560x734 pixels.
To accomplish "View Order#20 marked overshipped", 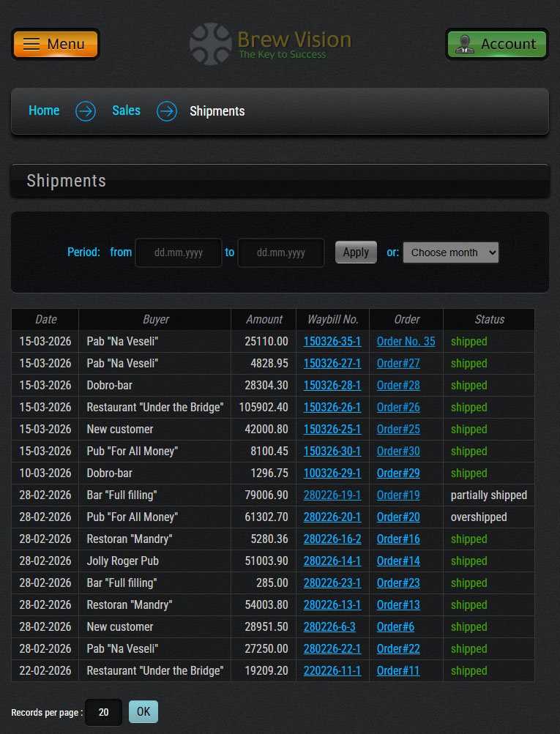I will click(398, 517).
